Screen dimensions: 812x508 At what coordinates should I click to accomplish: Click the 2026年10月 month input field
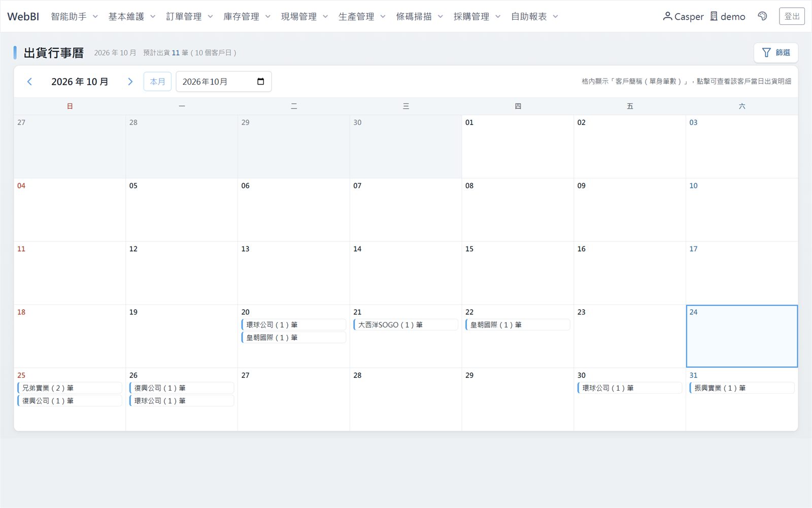223,82
